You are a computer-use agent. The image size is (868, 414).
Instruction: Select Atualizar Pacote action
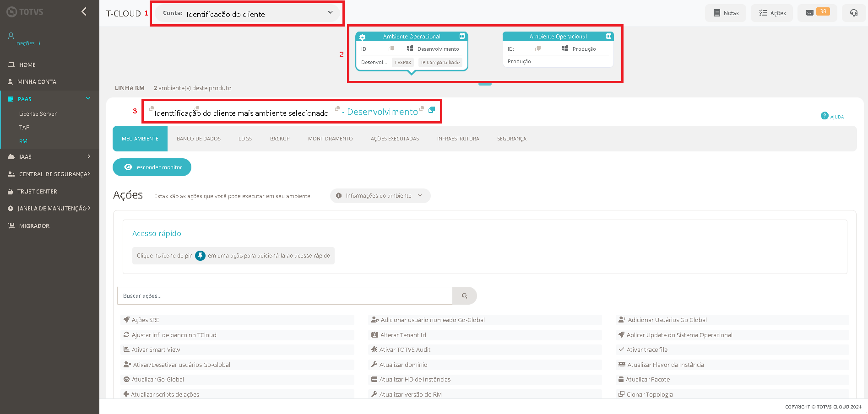pos(732,379)
